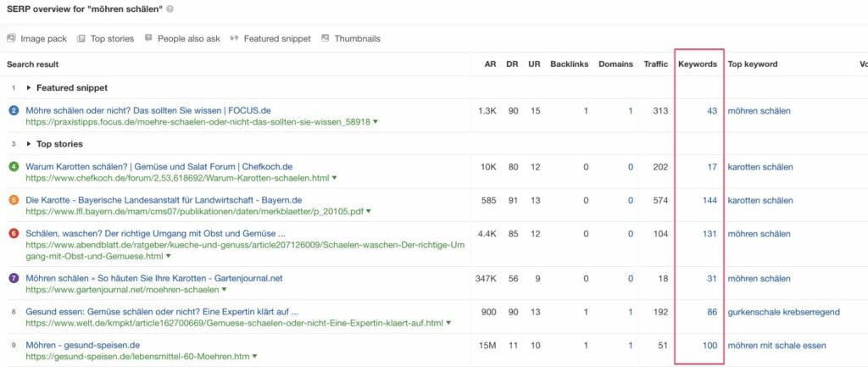Image resolution: width=868 pixels, height=367 pixels.
Task: Click the Top stories feature icon
Action: coord(81,38)
